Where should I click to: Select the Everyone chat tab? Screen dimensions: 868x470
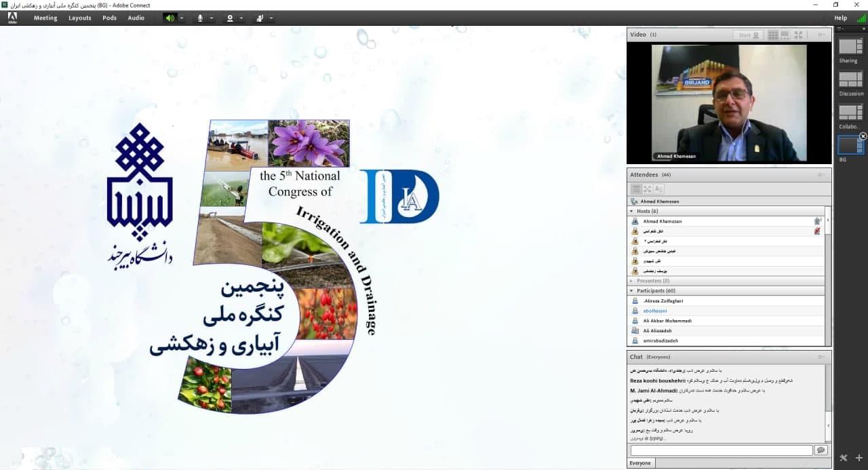click(640, 463)
